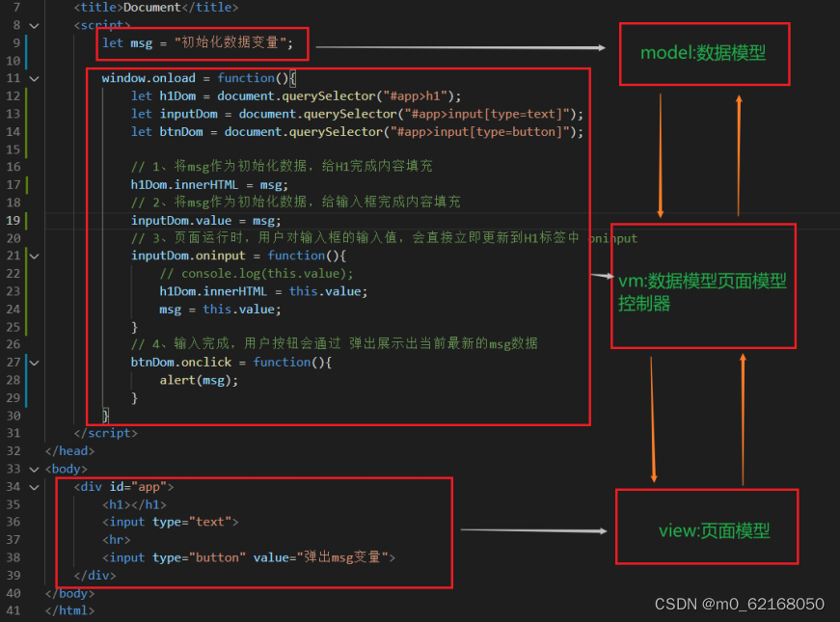Click the commented console.log line
840x622 pixels.
point(257,274)
